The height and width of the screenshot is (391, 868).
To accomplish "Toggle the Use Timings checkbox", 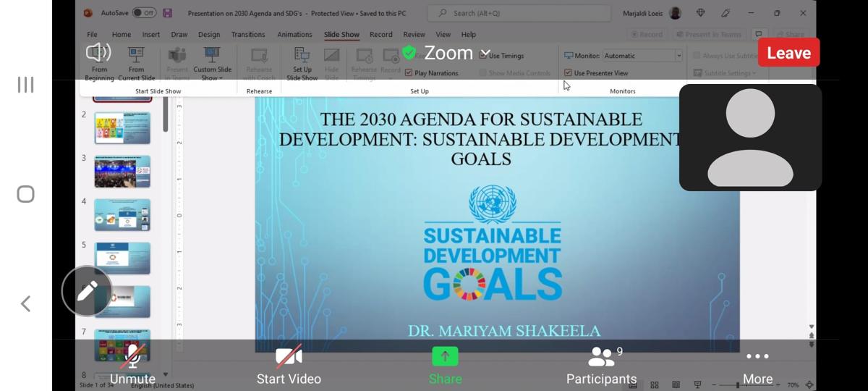I will tap(483, 56).
